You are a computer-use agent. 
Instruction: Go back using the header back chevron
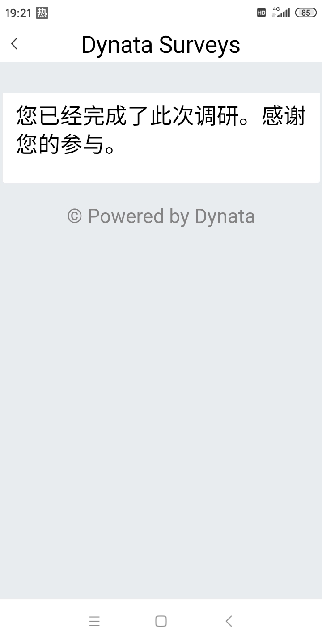14,44
